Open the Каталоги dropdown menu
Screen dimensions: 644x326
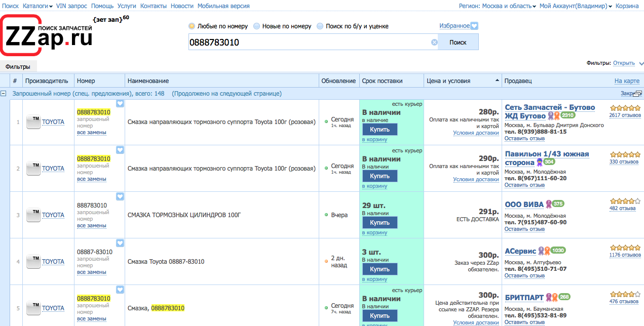[x=38, y=6]
